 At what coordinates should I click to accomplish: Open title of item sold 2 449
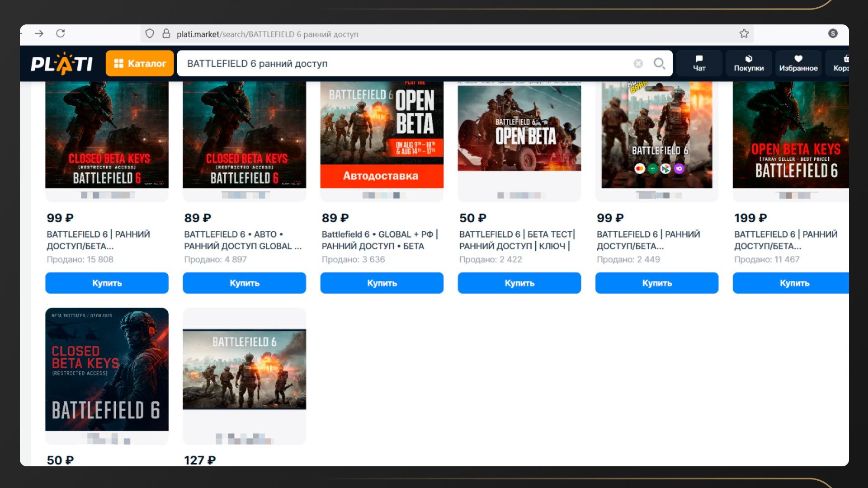tap(648, 240)
